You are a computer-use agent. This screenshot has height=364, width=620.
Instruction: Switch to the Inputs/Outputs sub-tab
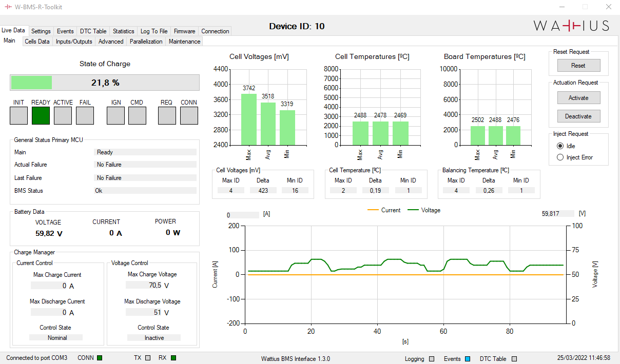tap(74, 42)
